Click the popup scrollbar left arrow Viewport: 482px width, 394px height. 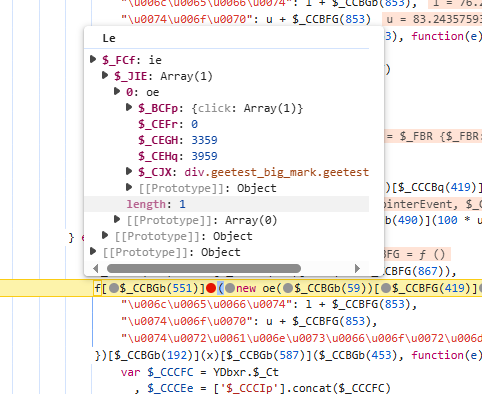coord(96,268)
